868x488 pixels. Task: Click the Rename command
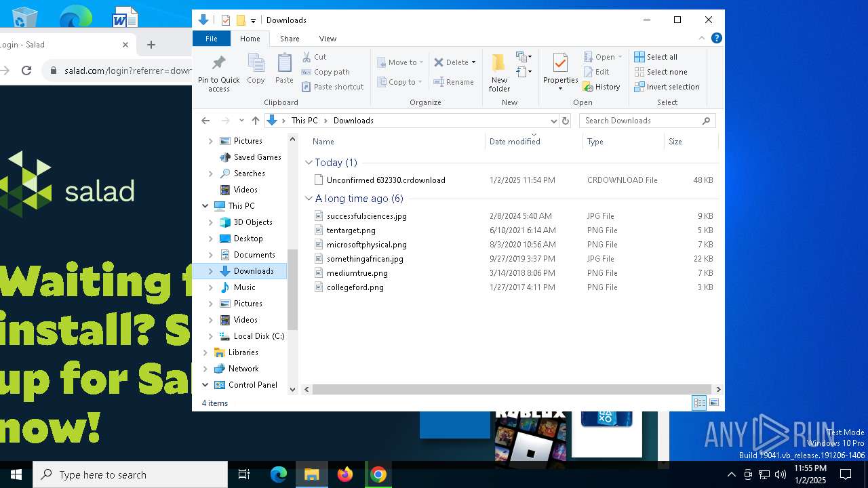coord(454,82)
